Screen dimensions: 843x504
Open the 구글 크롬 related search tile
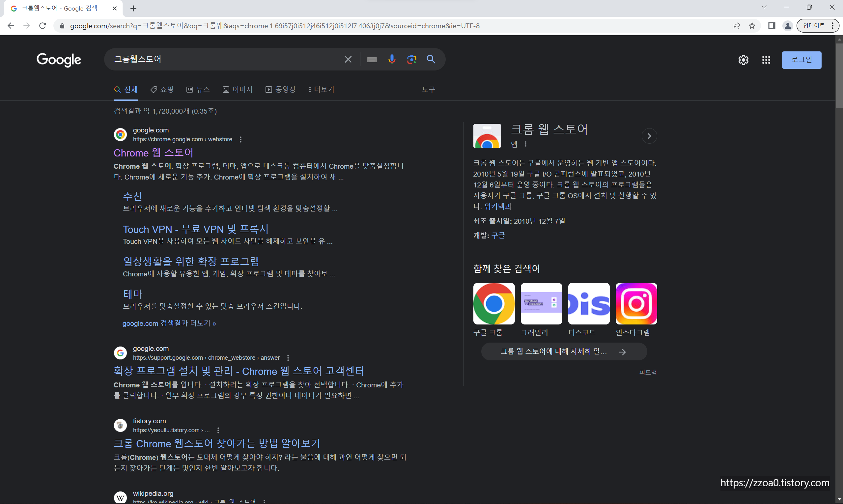[x=494, y=310]
